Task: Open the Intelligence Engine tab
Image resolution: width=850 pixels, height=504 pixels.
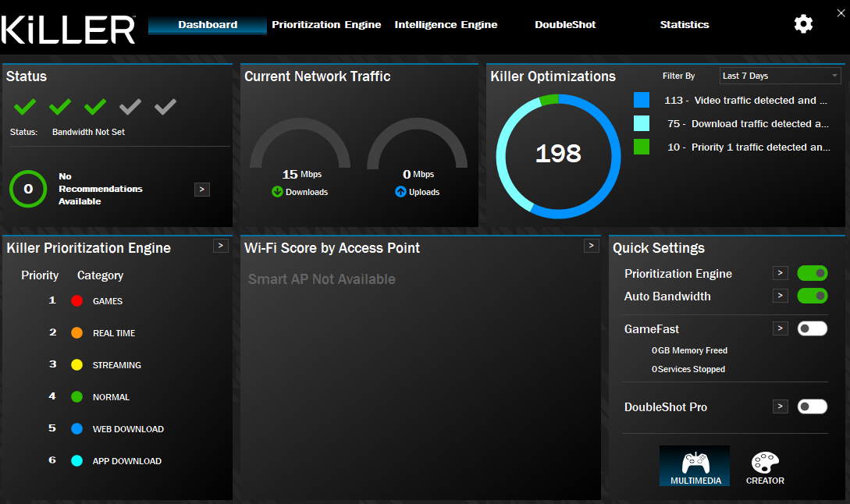Action: pos(446,24)
